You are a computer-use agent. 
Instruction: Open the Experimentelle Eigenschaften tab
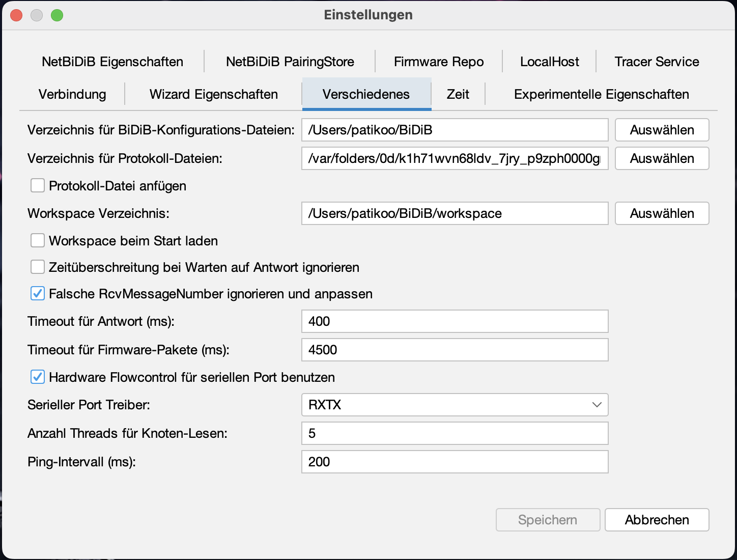(x=601, y=94)
